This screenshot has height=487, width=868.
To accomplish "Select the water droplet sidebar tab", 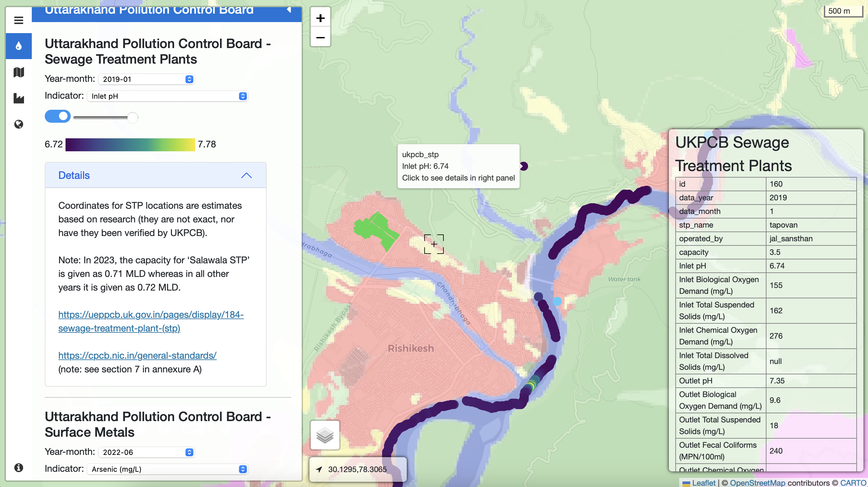I will (18, 46).
